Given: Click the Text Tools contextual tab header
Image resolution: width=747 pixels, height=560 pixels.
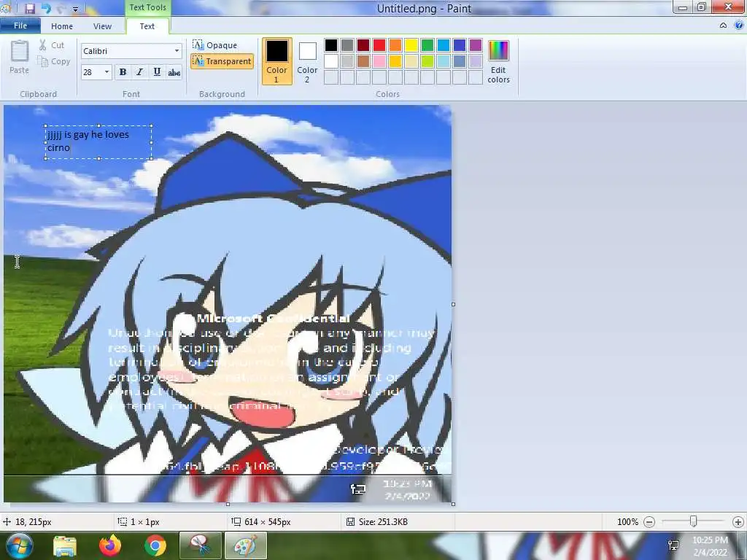Looking at the screenshot, I should pyautogui.click(x=147, y=7).
